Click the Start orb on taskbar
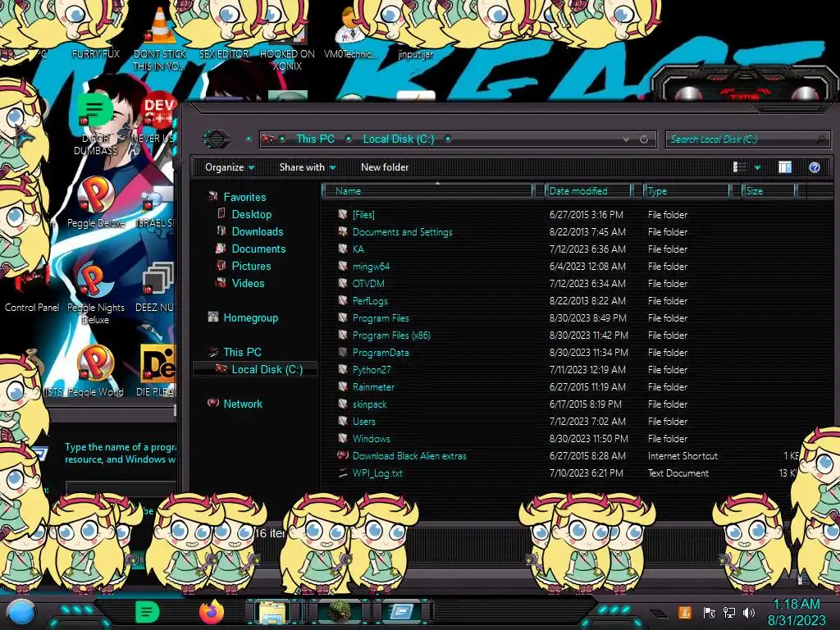840x630 pixels. (x=21, y=612)
